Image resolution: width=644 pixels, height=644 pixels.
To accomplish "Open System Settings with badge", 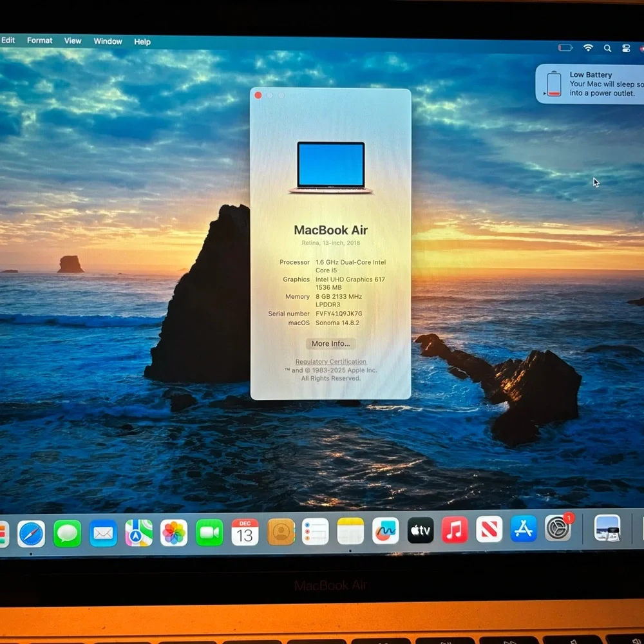I will pos(558,528).
